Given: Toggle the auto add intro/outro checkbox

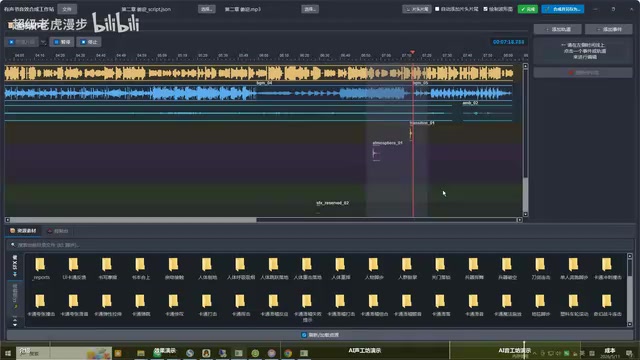Looking at the screenshot, I should (x=437, y=9).
